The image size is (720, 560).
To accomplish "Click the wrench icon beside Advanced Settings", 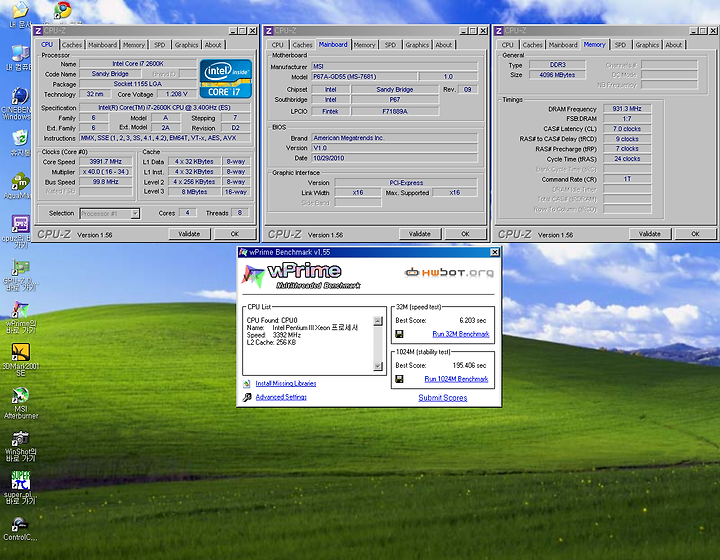I will 247,398.
